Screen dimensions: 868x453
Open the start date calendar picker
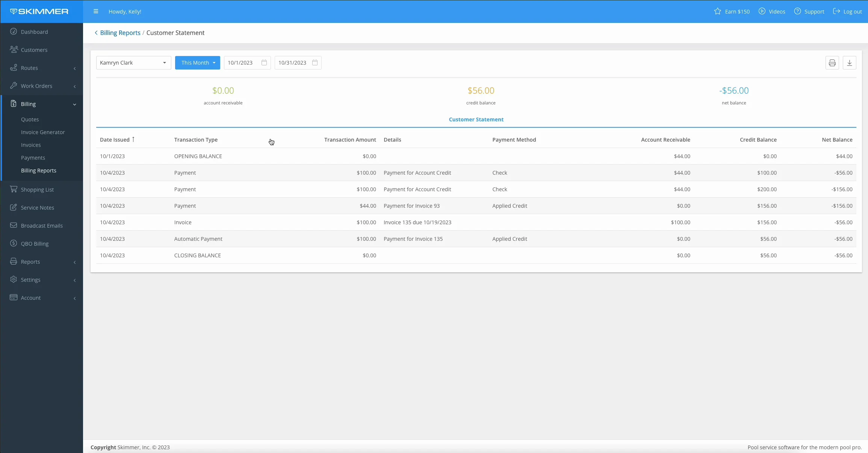pos(264,63)
